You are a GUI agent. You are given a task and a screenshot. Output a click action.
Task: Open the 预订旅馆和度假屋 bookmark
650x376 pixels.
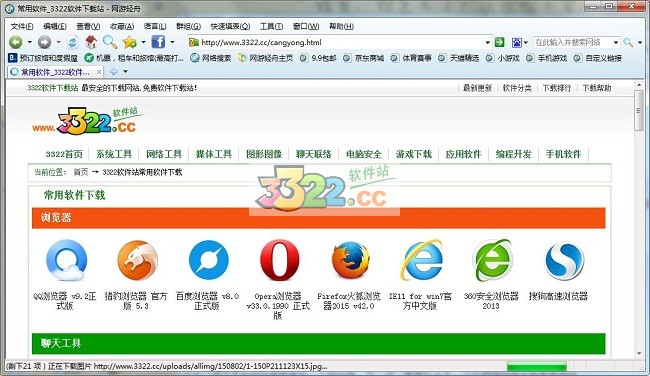[43, 58]
